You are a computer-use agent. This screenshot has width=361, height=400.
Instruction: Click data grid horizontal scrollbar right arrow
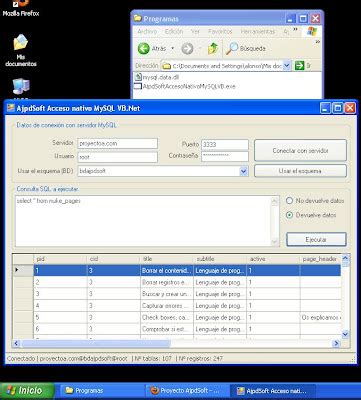pyautogui.click(x=336, y=343)
